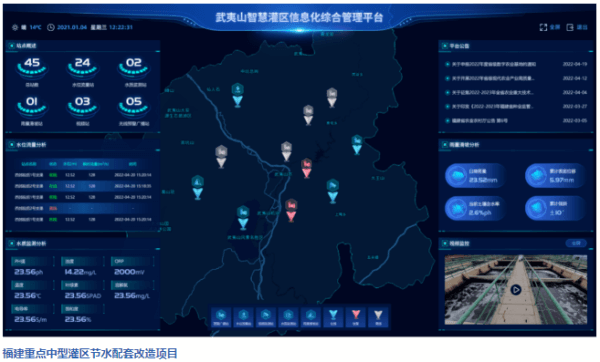This screenshot has width=600, height=362.
Task: Click the 45 total stations gauge
Action: 32,67
